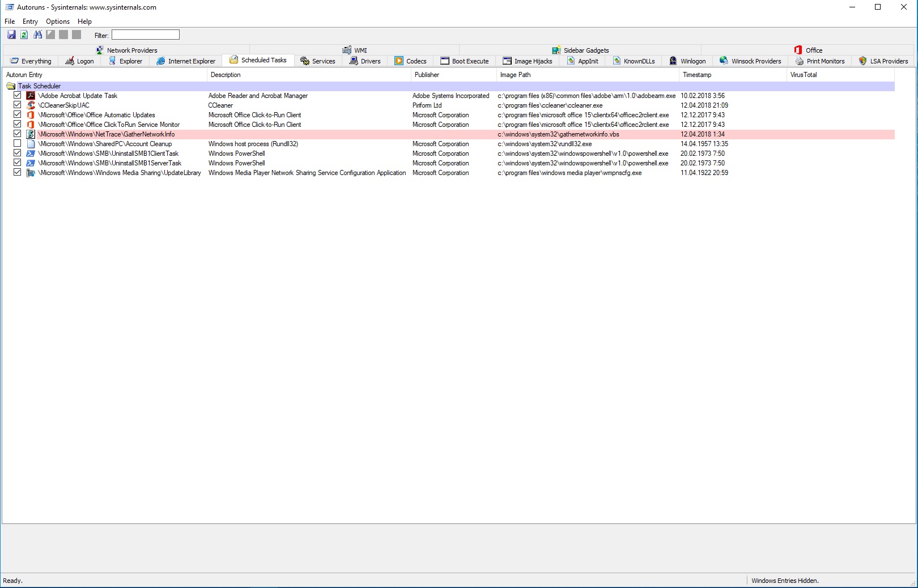This screenshot has height=588, width=918.
Task: Click the Office Automatic Updates entry icon
Action: point(31,115)
